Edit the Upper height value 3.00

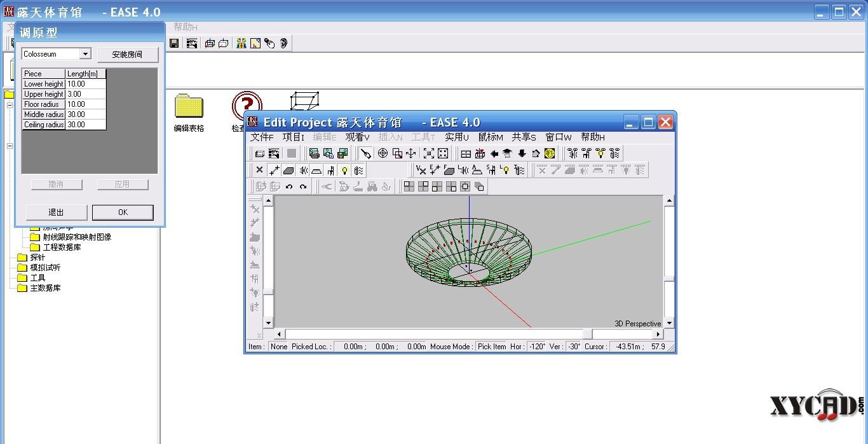(86, 94)
